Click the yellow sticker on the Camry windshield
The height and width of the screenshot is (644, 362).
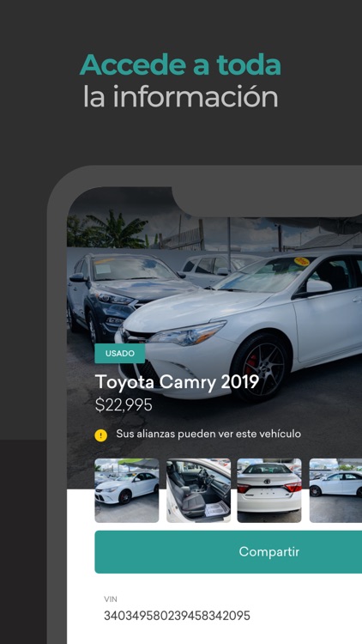(x=302, y=262)
